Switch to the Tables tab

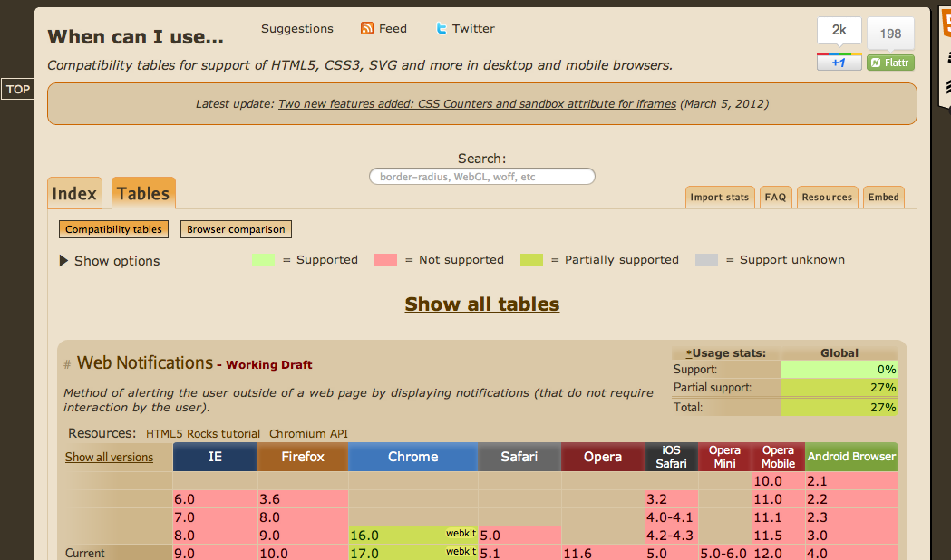[143, 193]
